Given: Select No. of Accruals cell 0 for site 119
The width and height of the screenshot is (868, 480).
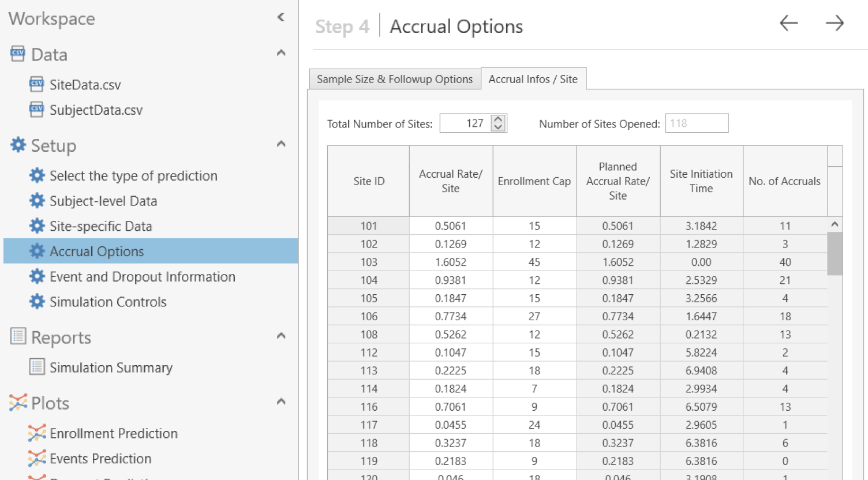Looking at the screenshot, I should tap(785, 461).
